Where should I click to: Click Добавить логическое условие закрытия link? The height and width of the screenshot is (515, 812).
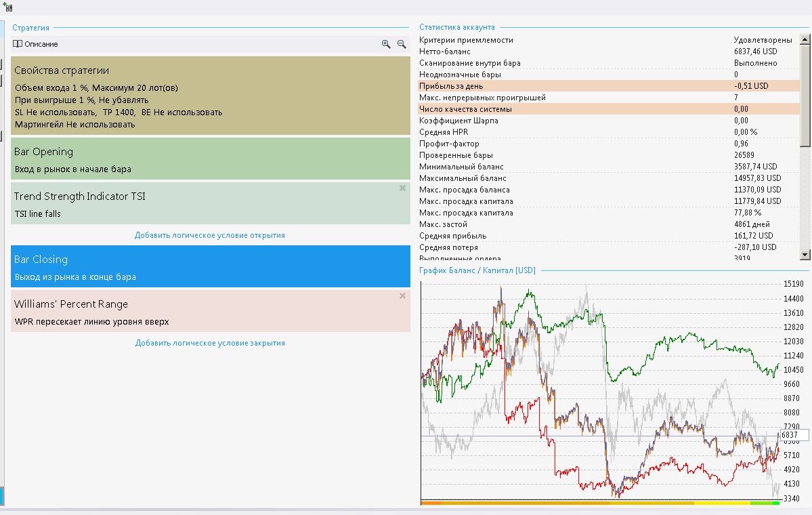(x=210, y=343)
